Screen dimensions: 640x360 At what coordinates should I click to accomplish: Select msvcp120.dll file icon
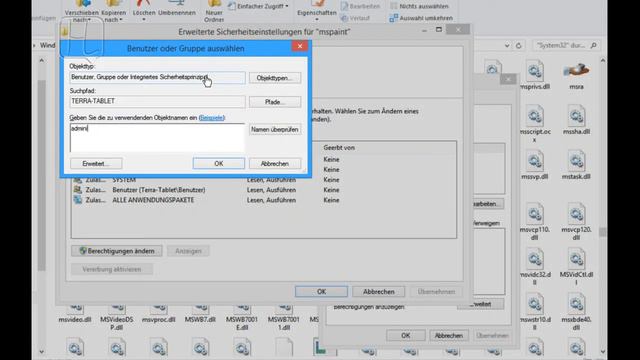click(x=576, y=215)
